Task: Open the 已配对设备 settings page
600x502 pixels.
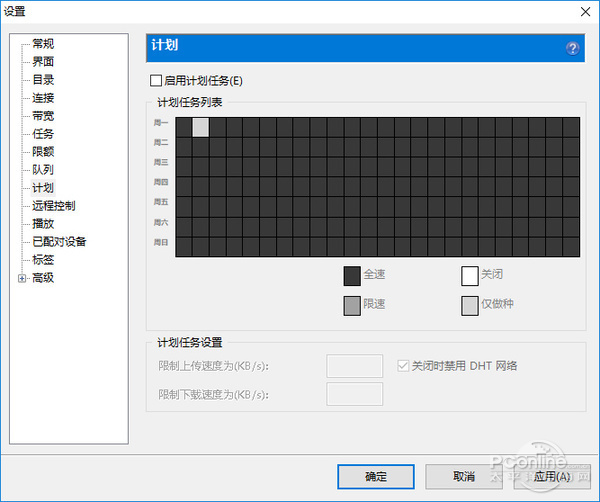Action: click(x=59, y=242)
